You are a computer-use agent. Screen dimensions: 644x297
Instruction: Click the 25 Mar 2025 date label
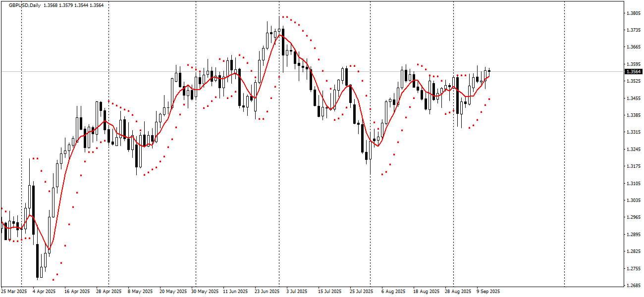[14, 292]
